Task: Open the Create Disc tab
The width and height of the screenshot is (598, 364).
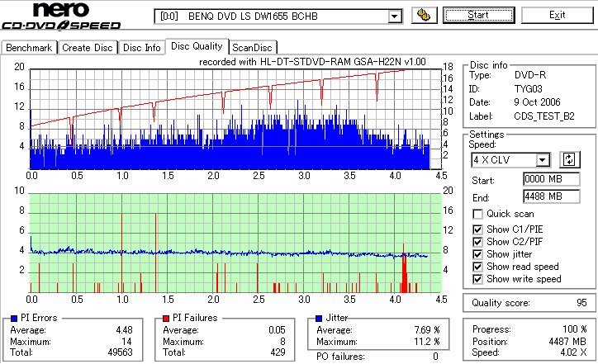Action: pos(88,48)
